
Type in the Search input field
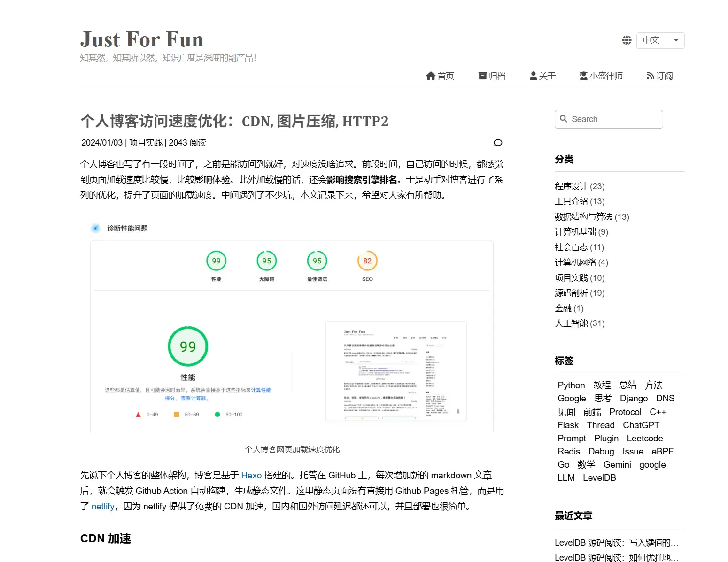[x=614, y=119]
